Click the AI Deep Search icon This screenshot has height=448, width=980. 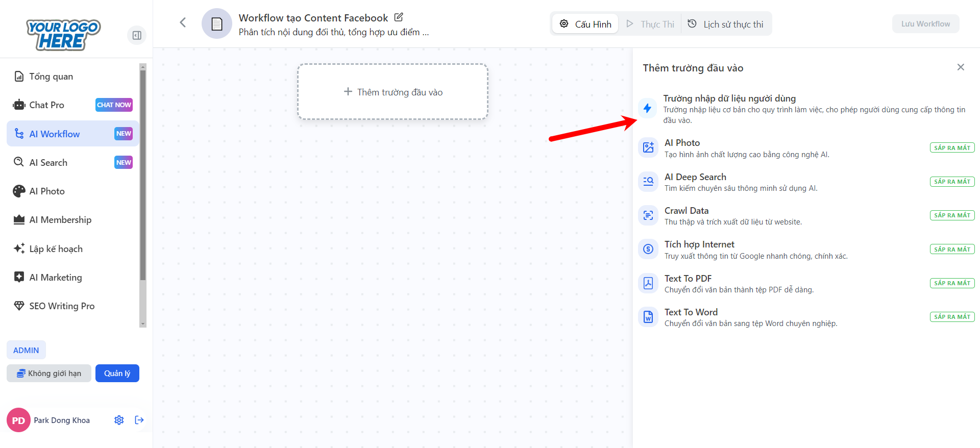[x=648, y=182]
